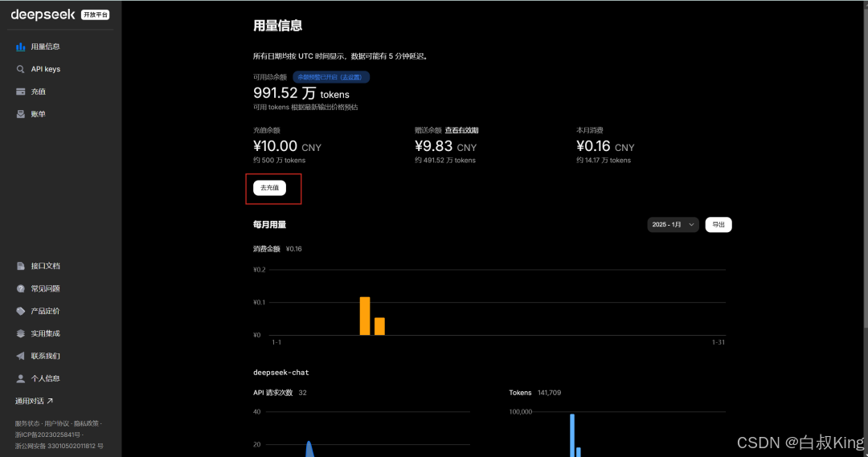
Task: Click the taller orange bar in 消费金额 chart
Action: [x=365, y=316]
